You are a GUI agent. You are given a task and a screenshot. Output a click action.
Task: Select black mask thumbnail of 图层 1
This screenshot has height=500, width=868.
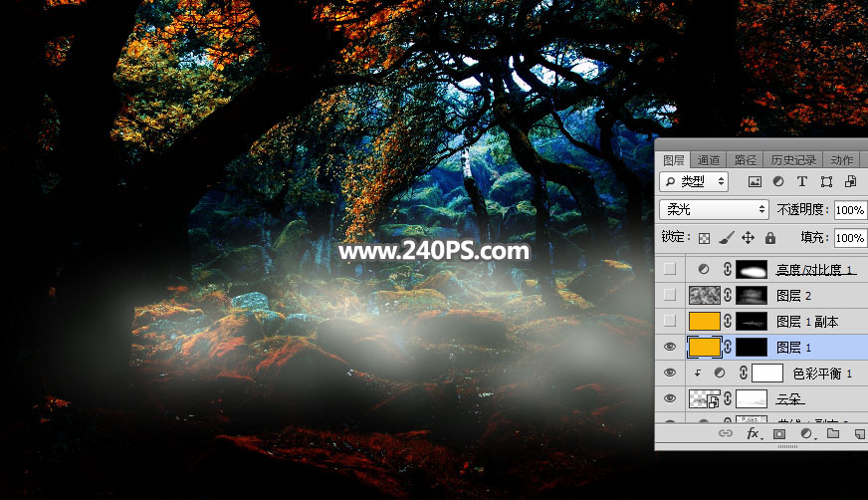coord(752,348)
